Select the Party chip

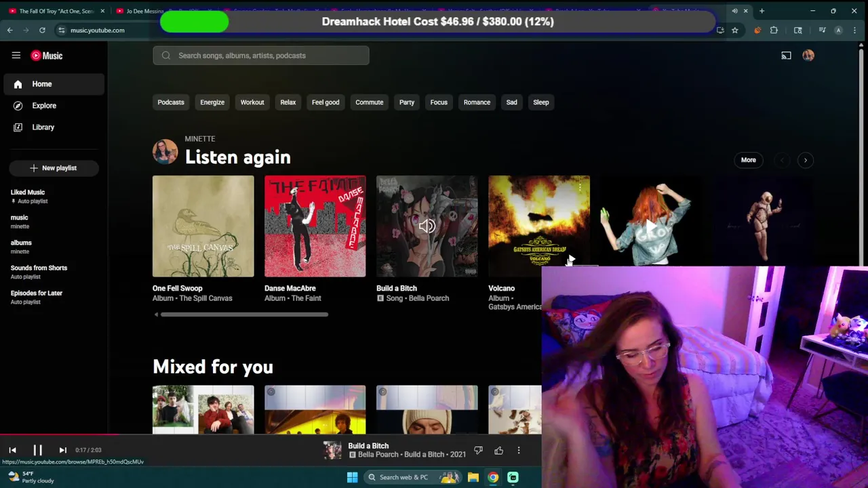[407, 102]
